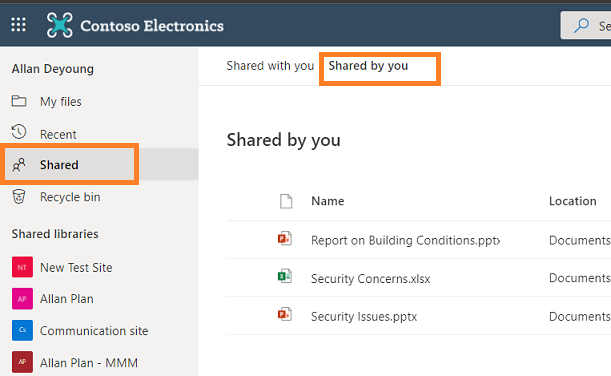Open Allan Plan library
Viewport: 611px width, 376px height.
[67, 299]
